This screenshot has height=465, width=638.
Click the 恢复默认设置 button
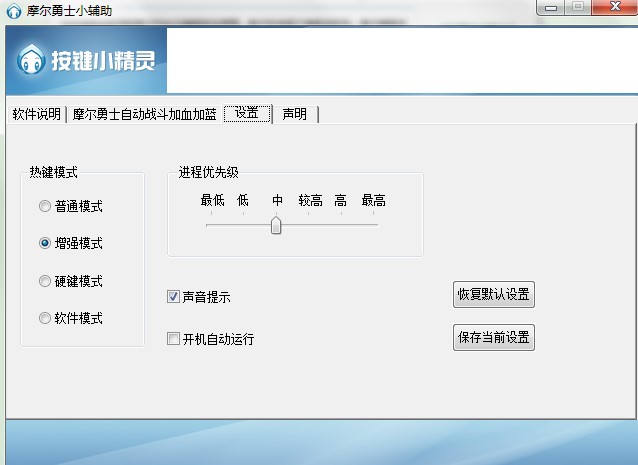(x=494, y=294)
